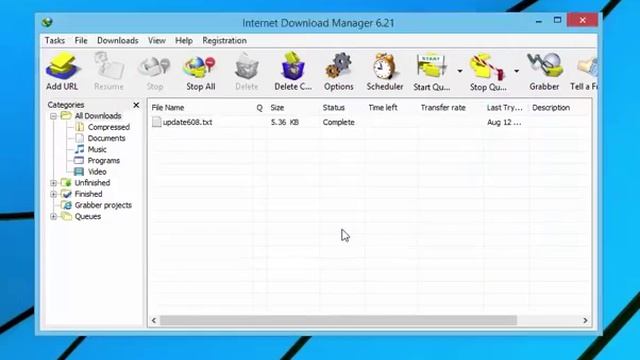Collapse the All Downloads tree node
Image resolution: width=640 pixels, height=360 pixels.
53,116
